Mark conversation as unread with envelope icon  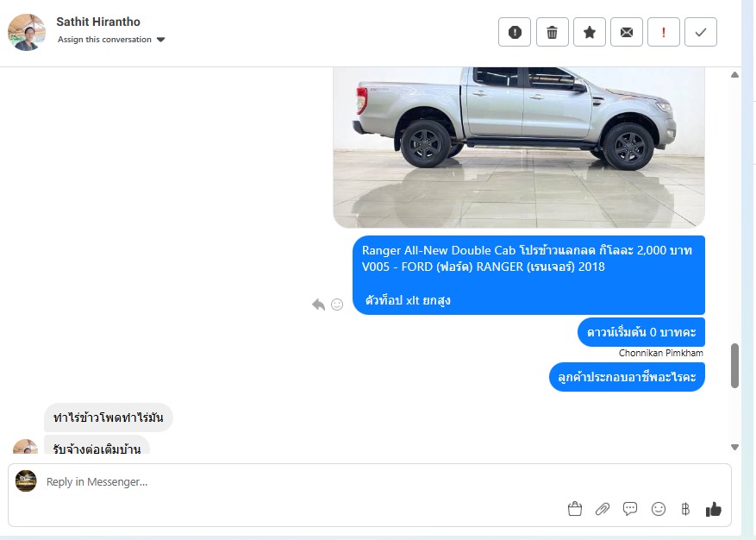627,32
